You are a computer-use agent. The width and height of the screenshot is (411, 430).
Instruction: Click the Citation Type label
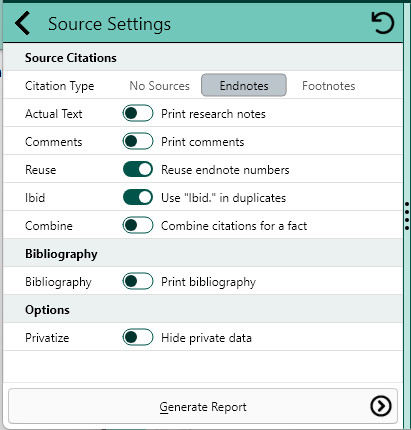click(x=59, y=86)
